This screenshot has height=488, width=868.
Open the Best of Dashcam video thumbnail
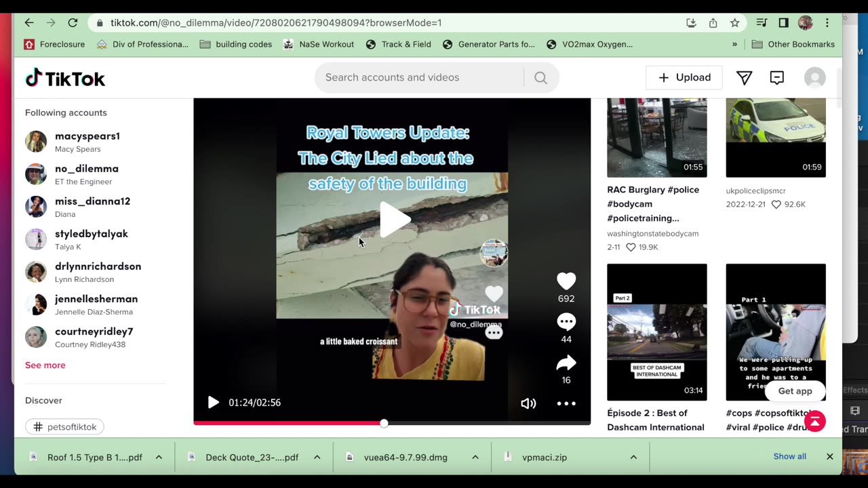[x=656, y=332]
